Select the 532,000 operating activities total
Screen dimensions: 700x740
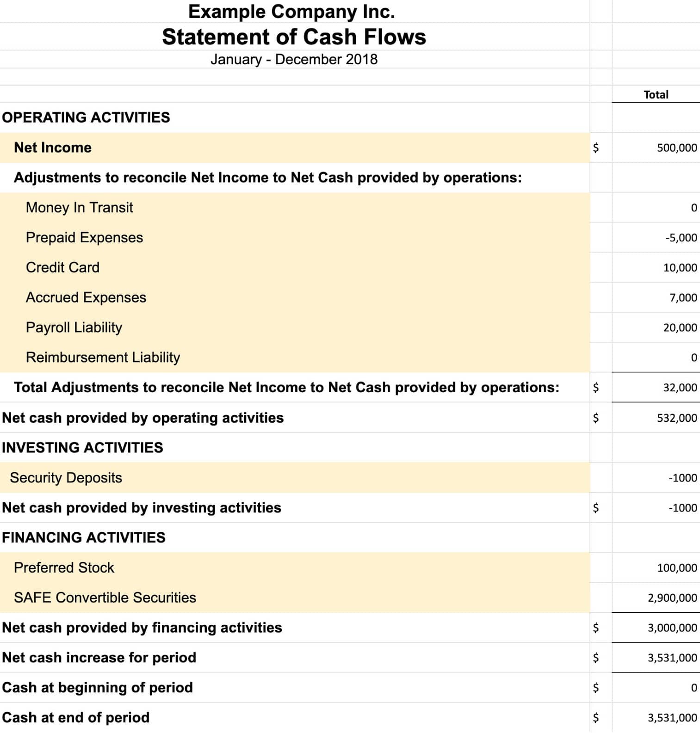click(676, 418)
